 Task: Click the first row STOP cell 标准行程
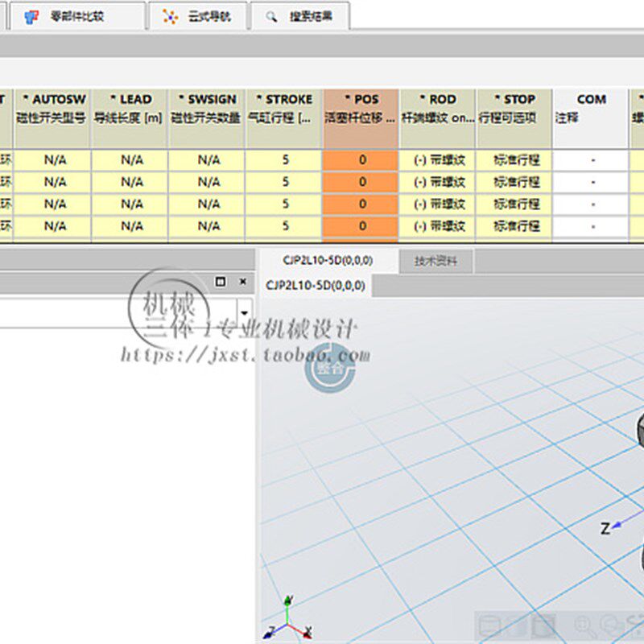point(514,159)
